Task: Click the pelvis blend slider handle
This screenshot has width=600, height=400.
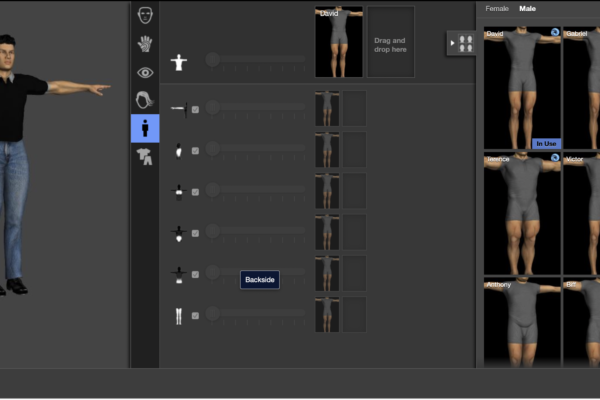Action: point(213,231)
